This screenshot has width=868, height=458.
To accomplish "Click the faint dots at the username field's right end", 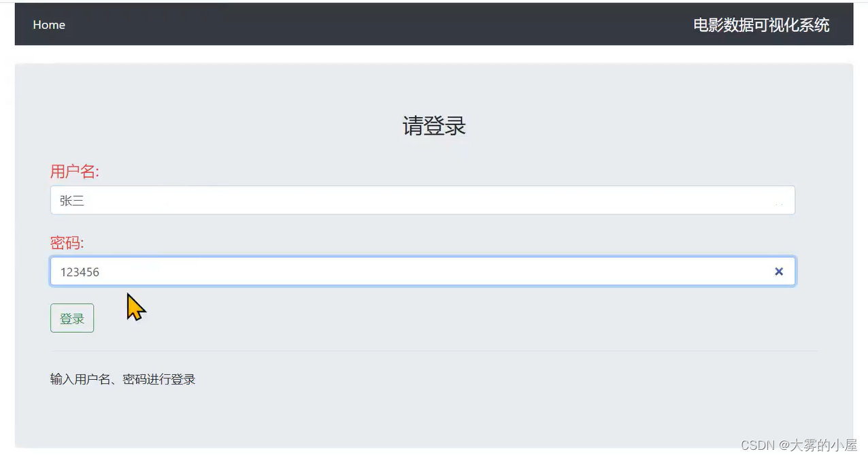I will click(779, 203).
